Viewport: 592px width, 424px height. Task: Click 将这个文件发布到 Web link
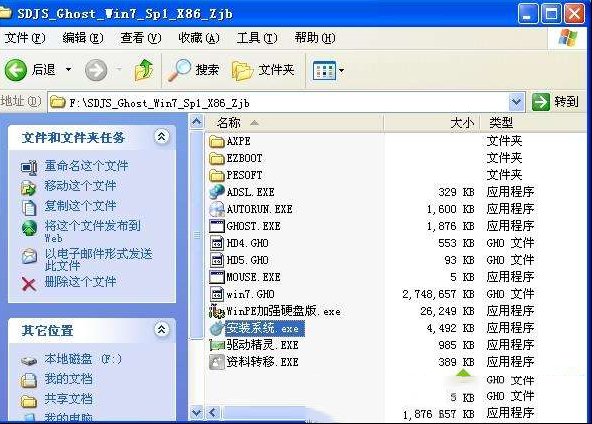[92, 231]
